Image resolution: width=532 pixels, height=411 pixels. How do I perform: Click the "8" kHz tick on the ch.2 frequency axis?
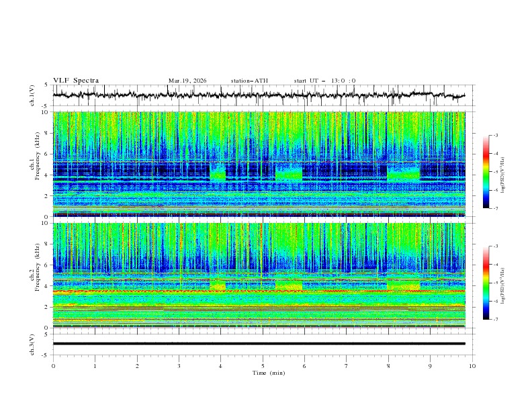click(47, 244)
